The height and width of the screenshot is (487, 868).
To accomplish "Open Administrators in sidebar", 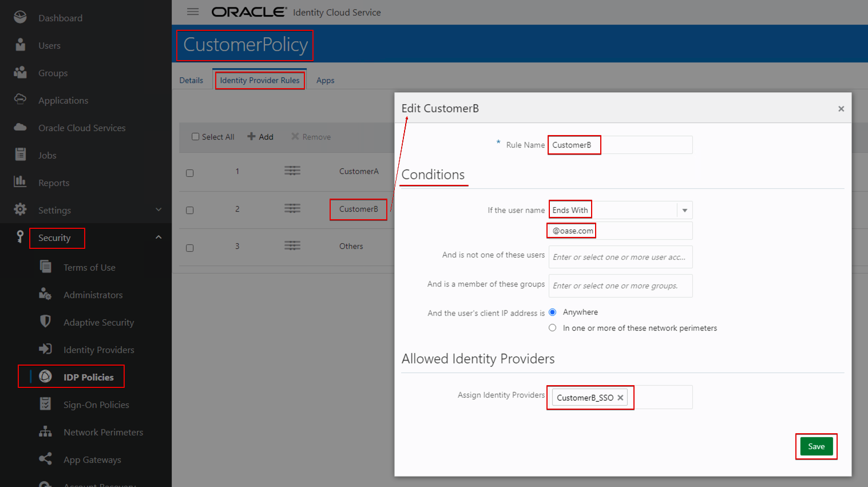I will coord(93,295).
